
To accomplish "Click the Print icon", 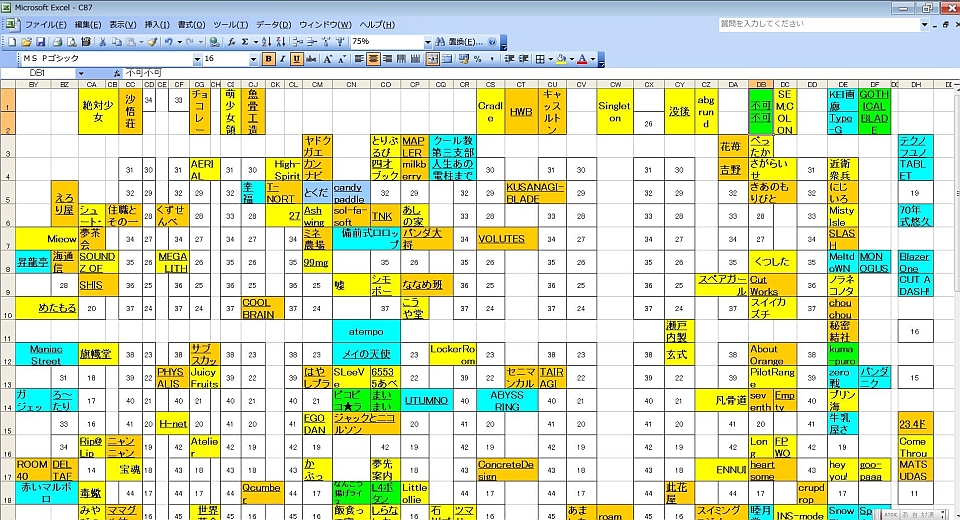I will click(x=58, y=42).
